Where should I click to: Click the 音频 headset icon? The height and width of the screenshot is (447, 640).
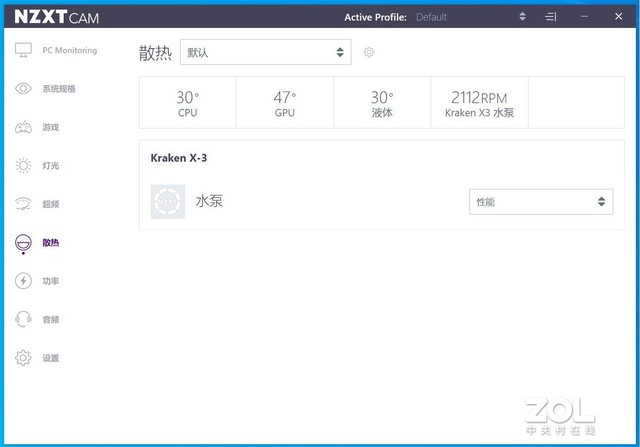(23, 319)
